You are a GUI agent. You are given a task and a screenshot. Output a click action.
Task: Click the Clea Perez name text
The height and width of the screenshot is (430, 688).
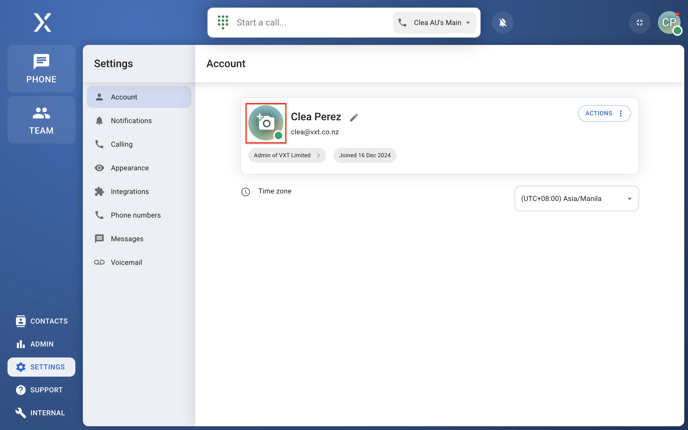pos(316,117)
